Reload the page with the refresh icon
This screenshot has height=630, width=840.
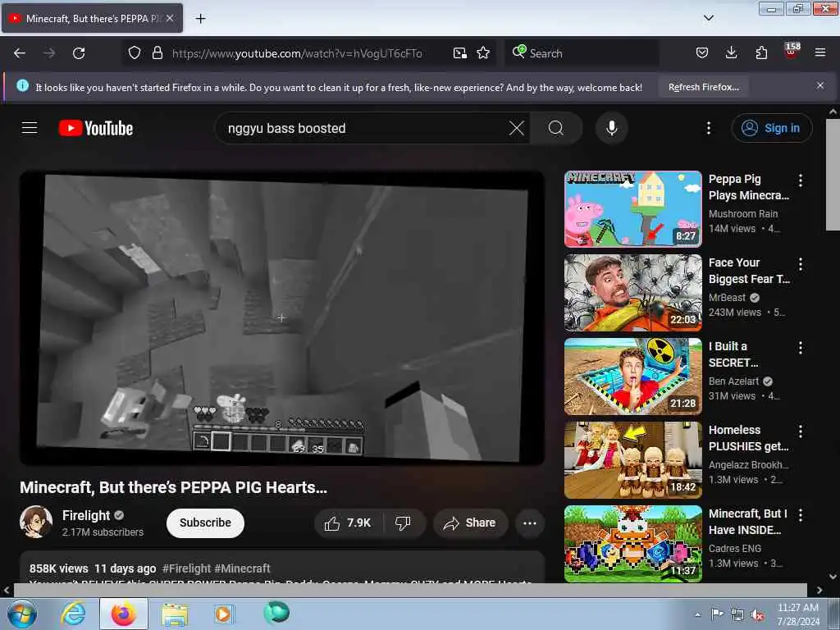point(79,53)
